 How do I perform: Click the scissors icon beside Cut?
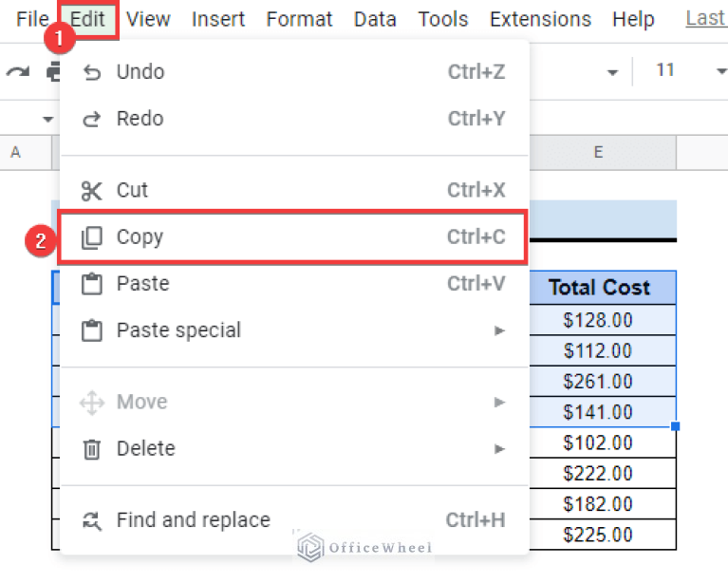91,191
